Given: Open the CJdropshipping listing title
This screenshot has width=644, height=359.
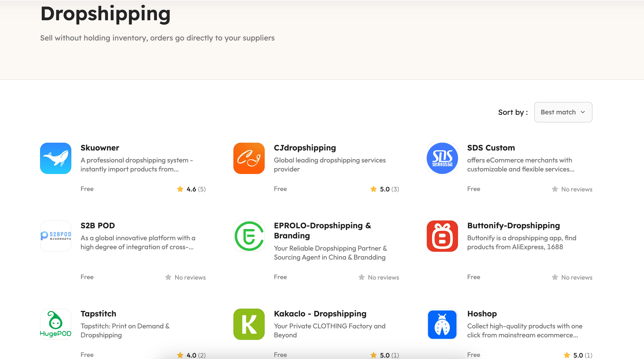Looking at the screenshot, I should click(x=305, y=148).
